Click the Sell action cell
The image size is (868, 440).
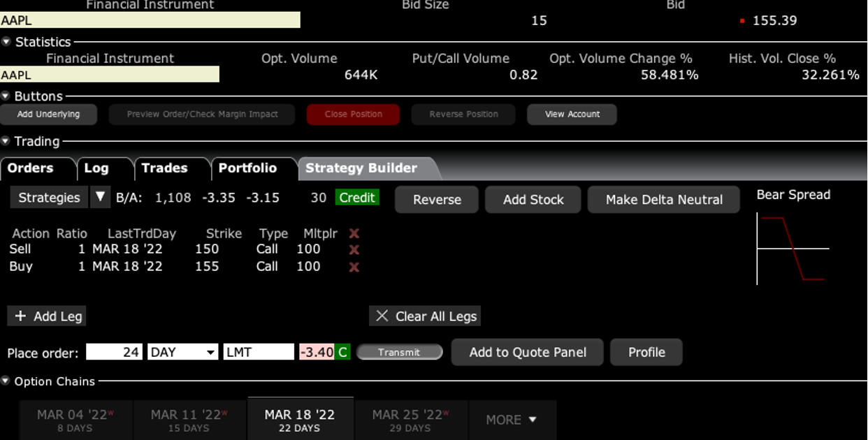point(20,249)
